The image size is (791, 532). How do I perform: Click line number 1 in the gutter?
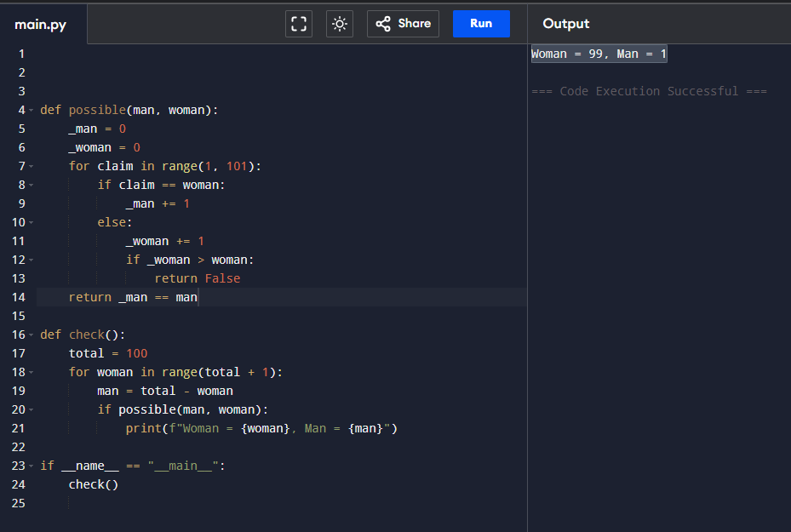click(21, 54)
